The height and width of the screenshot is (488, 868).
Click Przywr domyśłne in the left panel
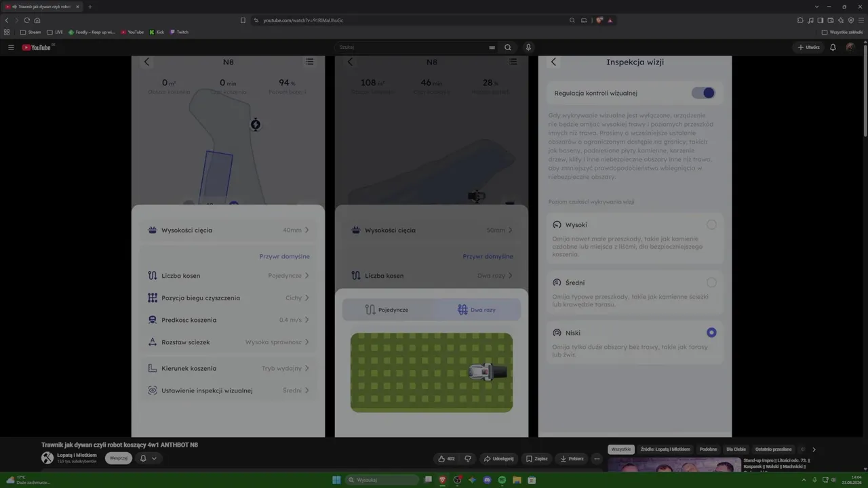(285, 257)
